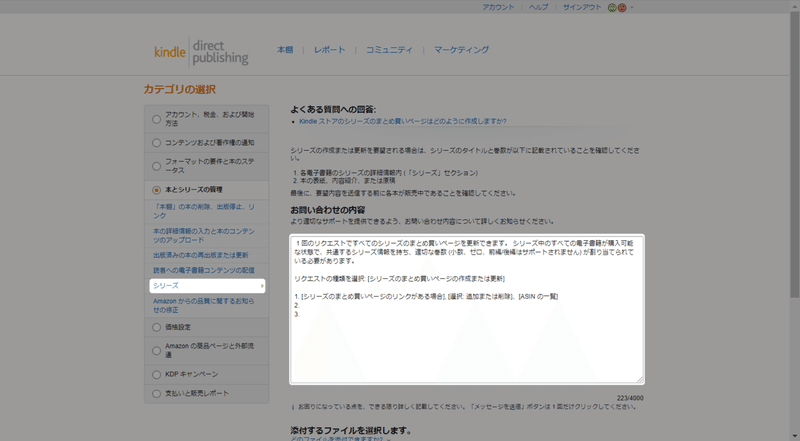Viewport: 800px width, 441px height.
Task: Click the green smiley feedback icon
Action: pos(612,8)
